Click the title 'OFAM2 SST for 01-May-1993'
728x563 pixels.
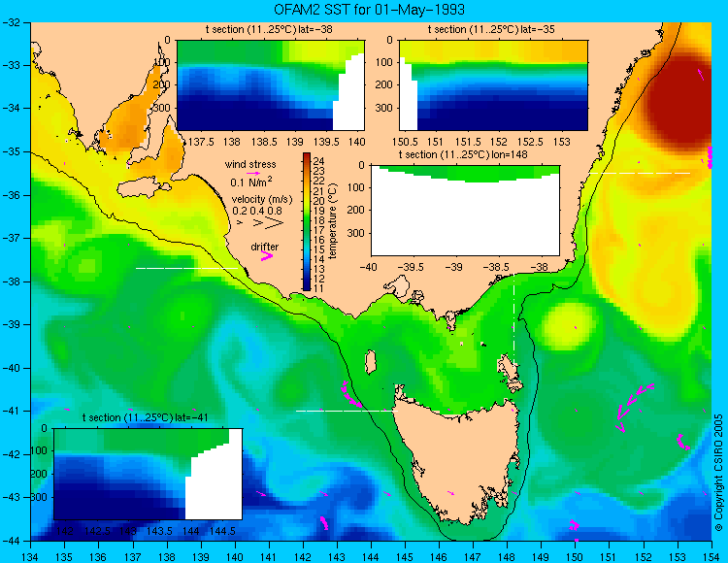(x=369, y=10)
